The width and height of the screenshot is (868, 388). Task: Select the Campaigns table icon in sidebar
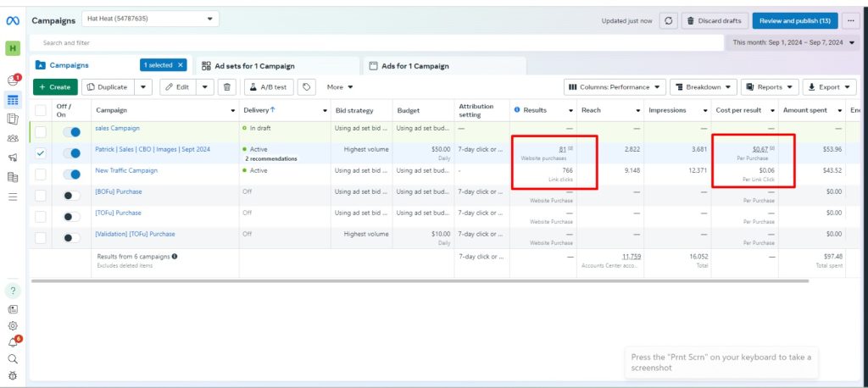tap(13, 100)
